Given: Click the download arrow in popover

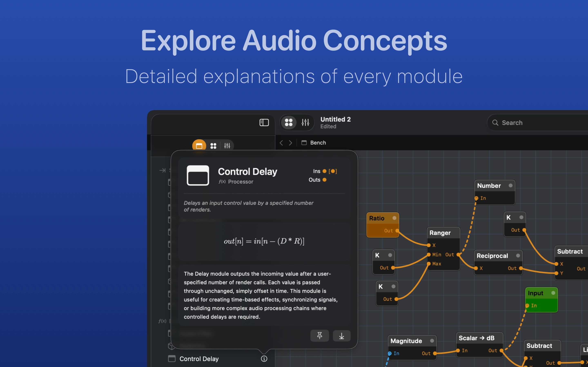Looking at the screenshot, I should pyautogui.click(x=341, y=336).
